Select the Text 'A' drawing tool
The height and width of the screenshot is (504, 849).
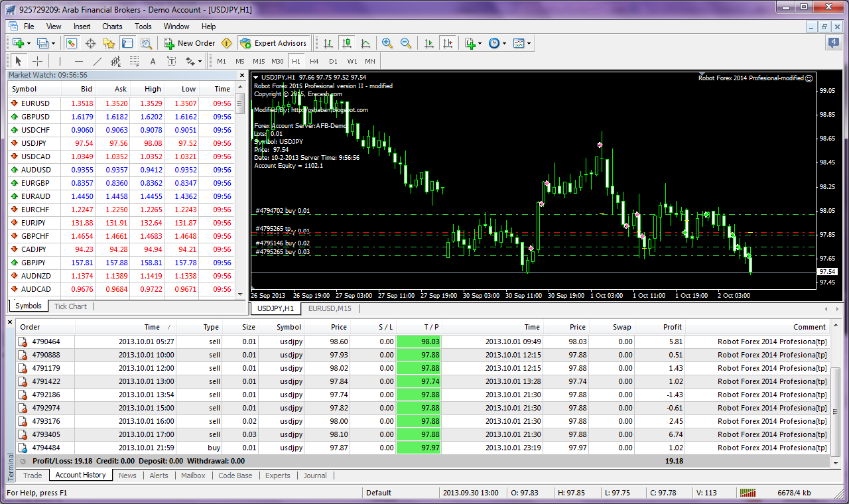(153, 61)
